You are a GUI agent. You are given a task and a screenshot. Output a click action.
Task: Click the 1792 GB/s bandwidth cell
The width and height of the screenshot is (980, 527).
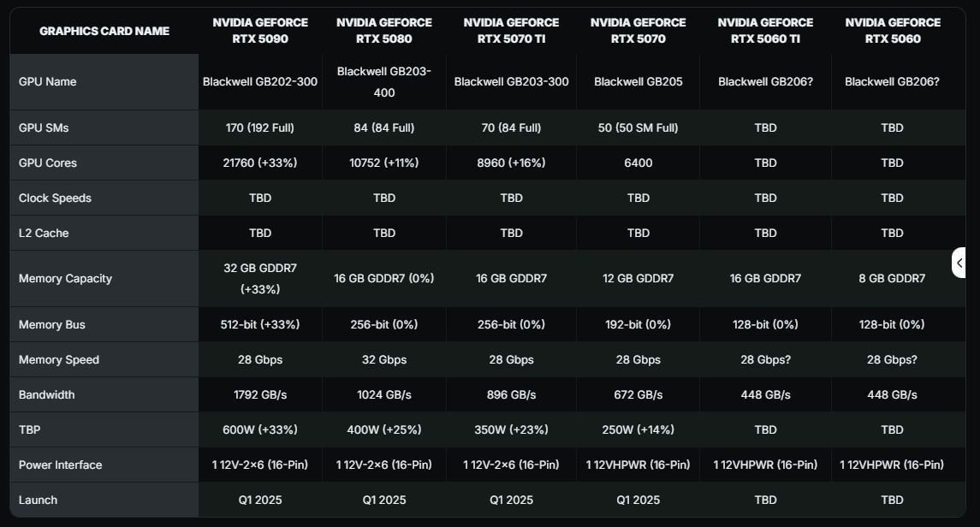[x=260, y=395]
